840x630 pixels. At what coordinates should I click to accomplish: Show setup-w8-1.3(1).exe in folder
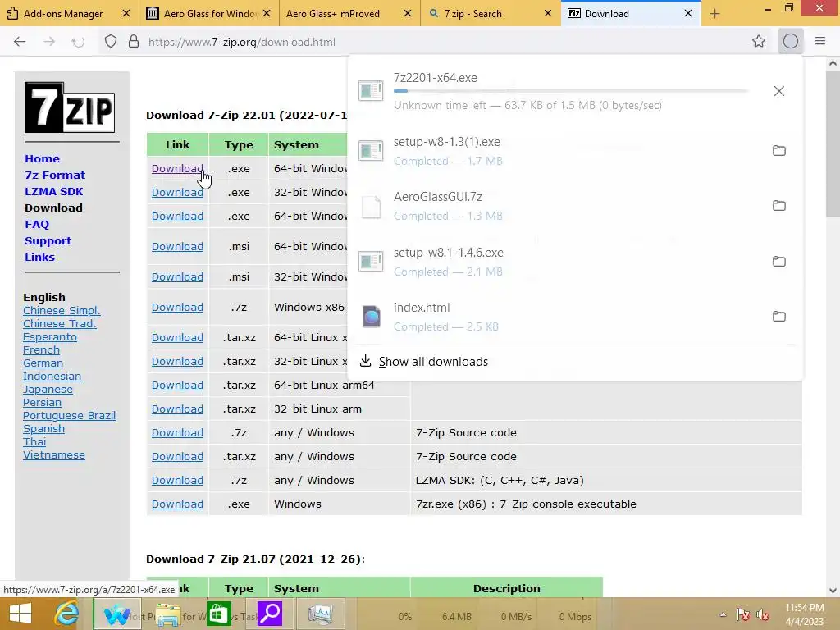tap(779, 151)
